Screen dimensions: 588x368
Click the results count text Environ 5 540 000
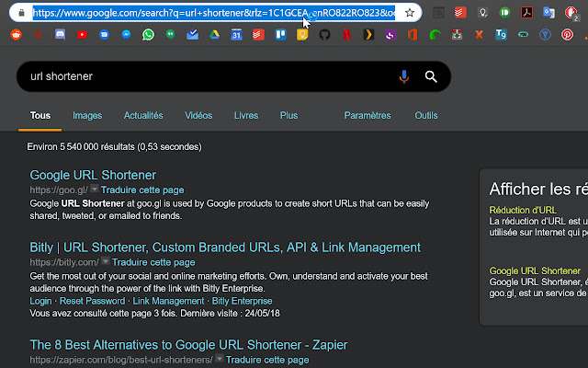coord(114,146)
